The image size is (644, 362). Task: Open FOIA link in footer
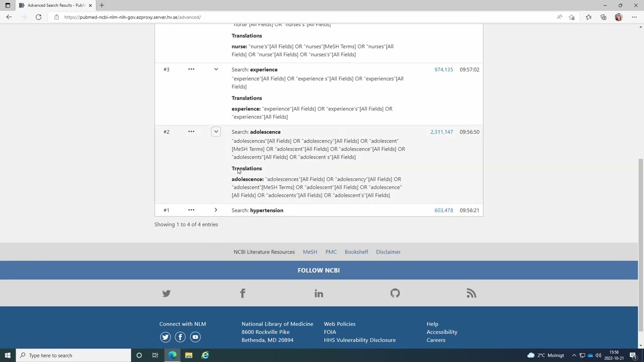(330, 332)
